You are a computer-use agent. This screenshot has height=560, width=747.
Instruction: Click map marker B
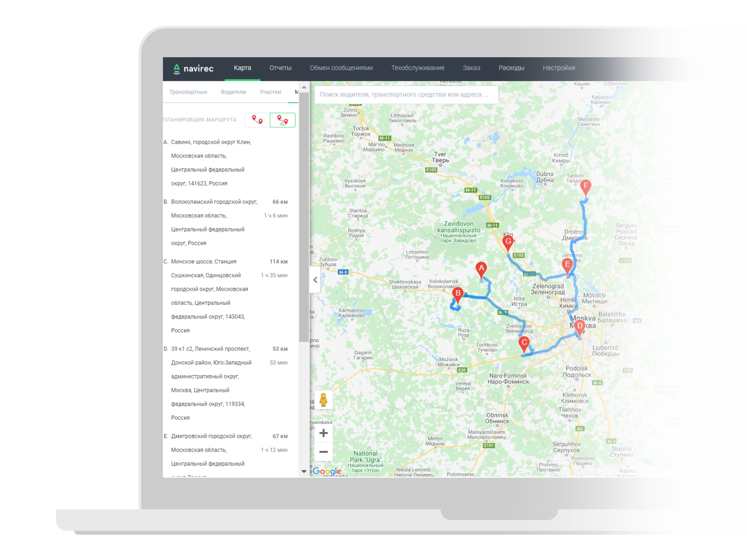click(458, 296)
